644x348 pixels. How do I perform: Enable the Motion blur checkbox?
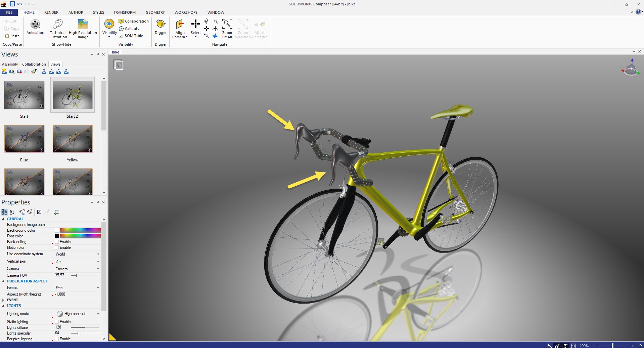click(x=57, y=247)
